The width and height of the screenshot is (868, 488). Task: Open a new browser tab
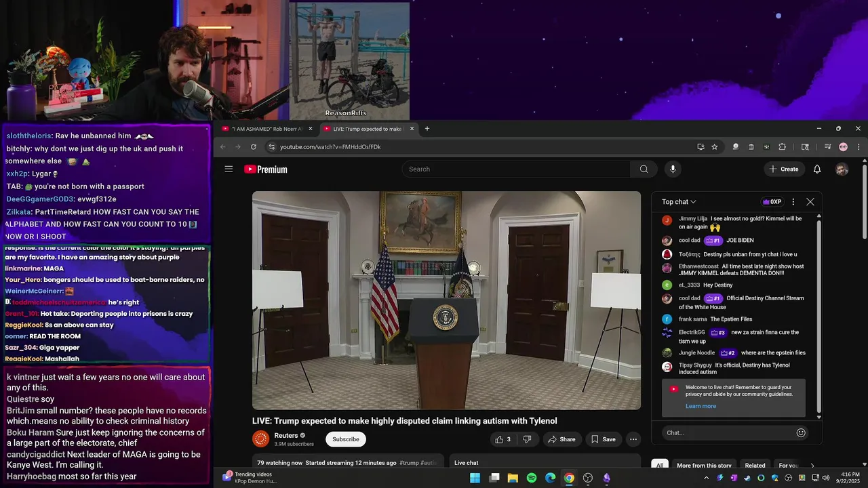coord(427,129)
